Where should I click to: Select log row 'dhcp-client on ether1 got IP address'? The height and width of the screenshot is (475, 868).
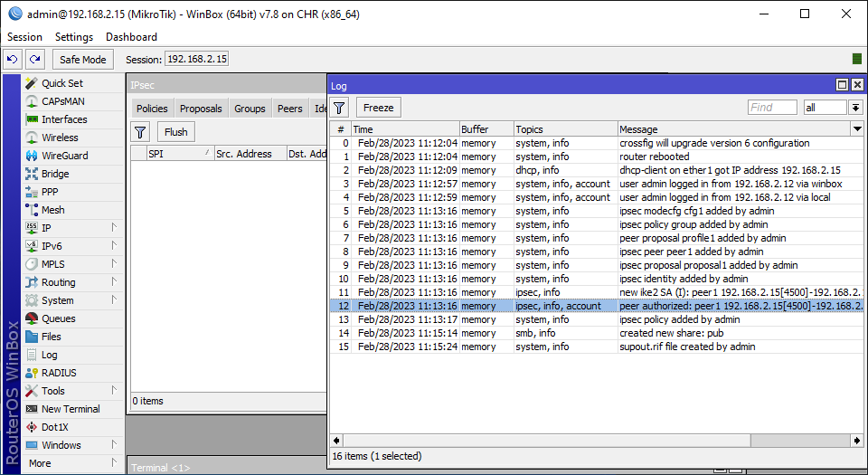coord(596,170)
